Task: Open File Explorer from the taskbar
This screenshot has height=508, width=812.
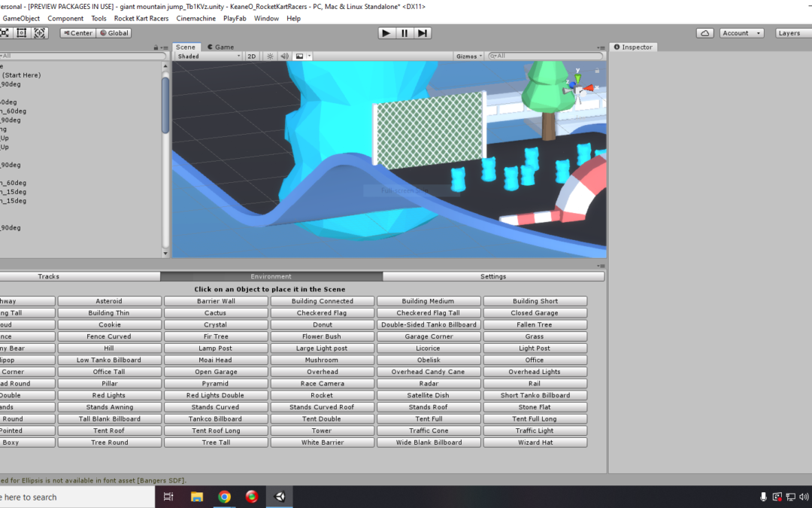Action: pos(197,497)
